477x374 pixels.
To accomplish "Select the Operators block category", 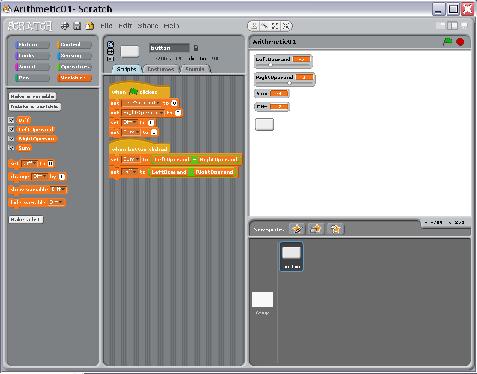I will [74, 67].
